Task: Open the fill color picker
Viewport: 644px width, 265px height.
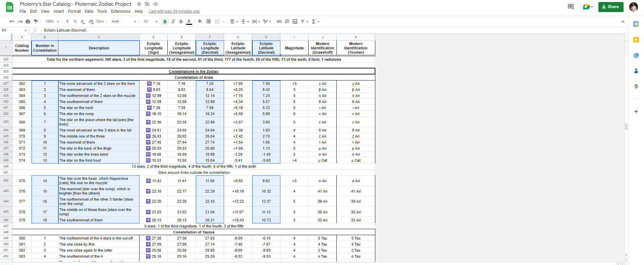Action: [x=200, y=21]
